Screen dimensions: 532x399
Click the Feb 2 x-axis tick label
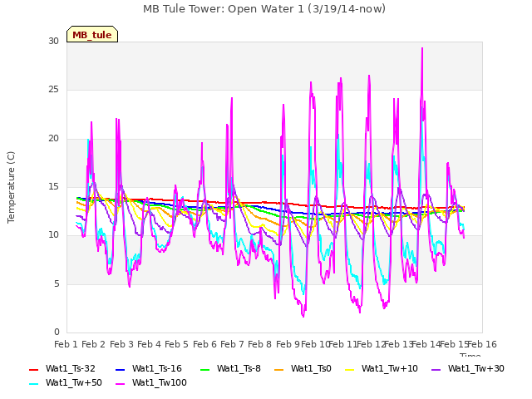(94, 344)
